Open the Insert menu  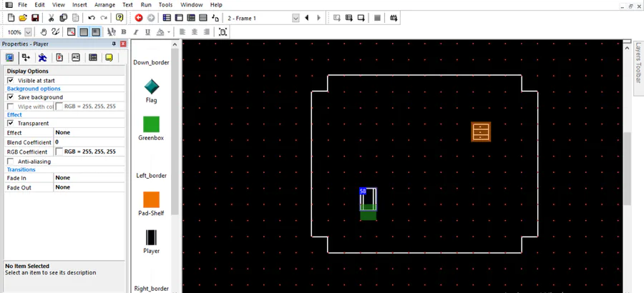pyautogui.click(x=79, y=5)
